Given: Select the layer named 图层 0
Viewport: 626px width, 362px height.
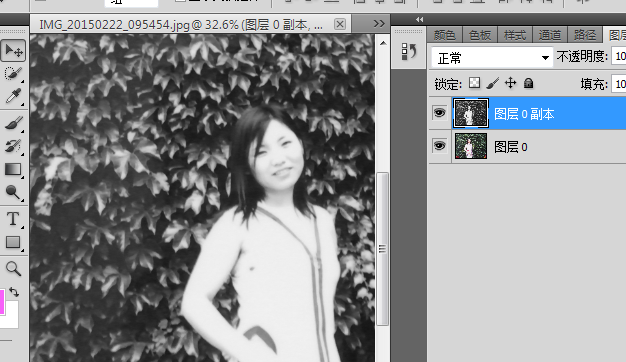Looking at the screenshot, I should [x=511, y=147].
